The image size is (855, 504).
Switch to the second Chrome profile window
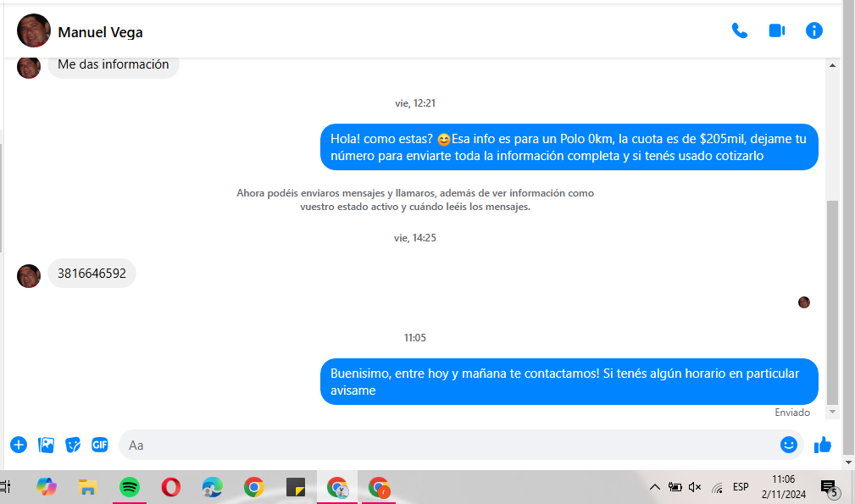coord(379,487)
